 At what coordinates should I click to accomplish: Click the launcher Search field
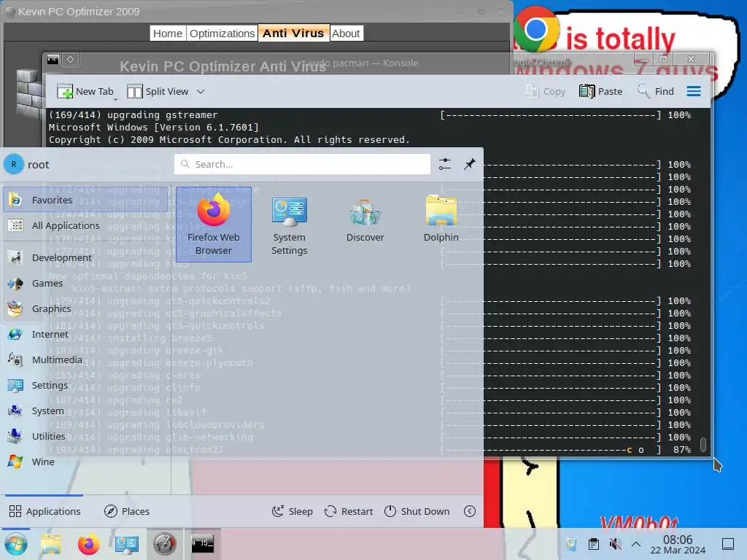click(302, 164)
